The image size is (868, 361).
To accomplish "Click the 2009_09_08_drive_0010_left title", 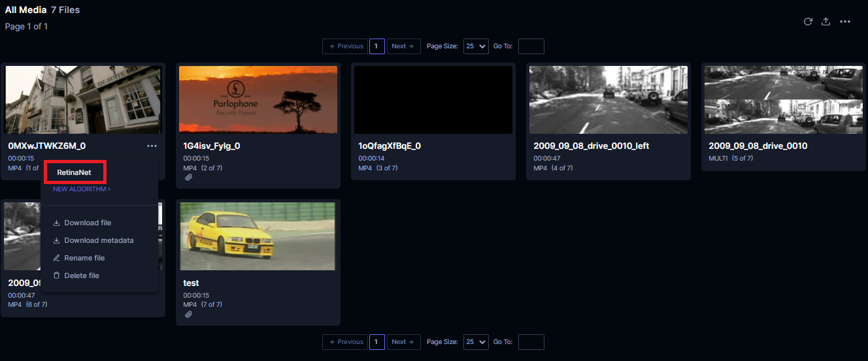I will click(x=592, y=146).
